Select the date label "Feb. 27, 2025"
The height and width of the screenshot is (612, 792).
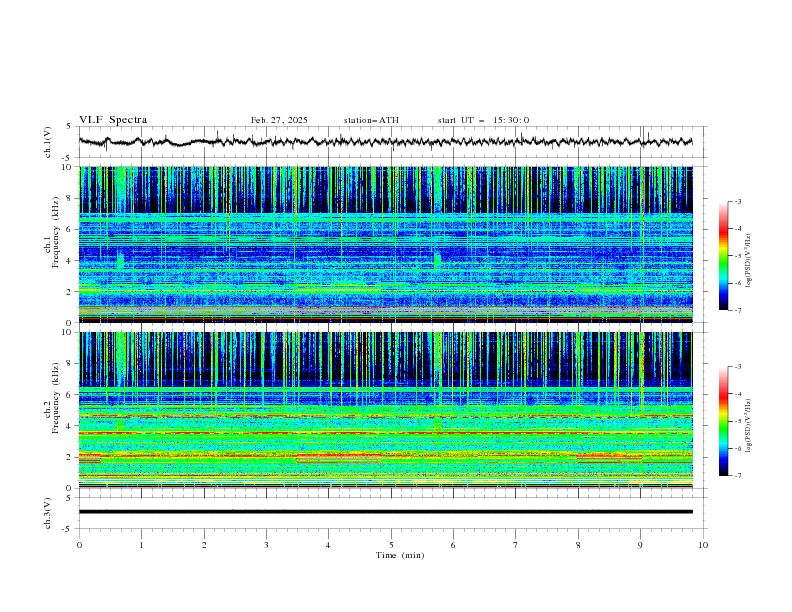pos(279,120)
